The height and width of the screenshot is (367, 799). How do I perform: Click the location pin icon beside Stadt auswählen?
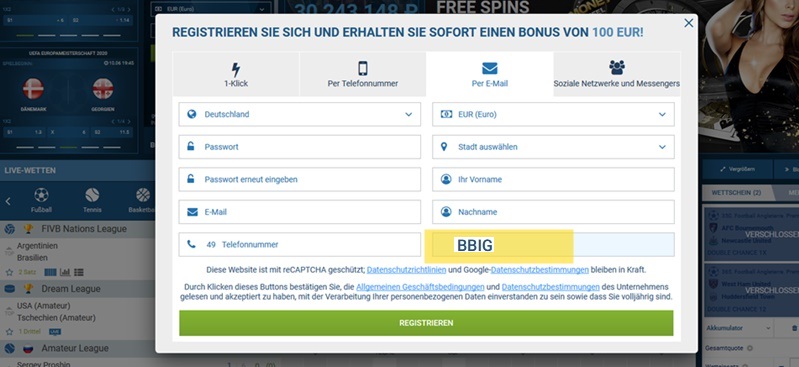444,147
